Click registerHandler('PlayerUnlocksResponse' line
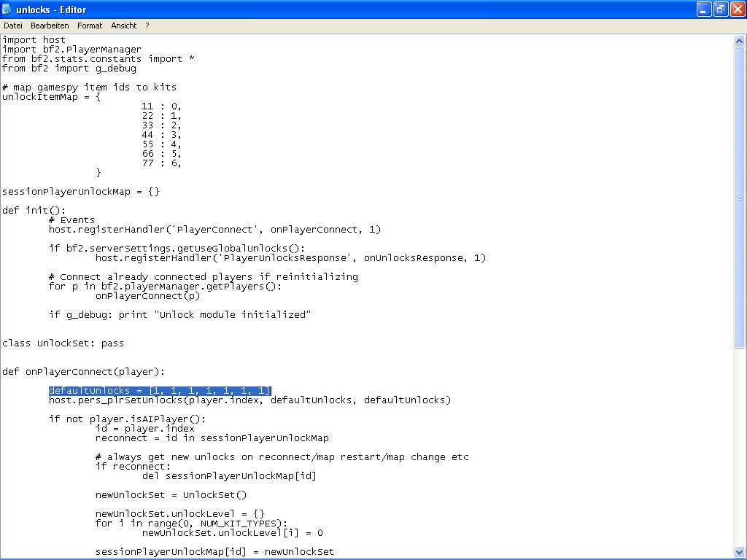Screen dimensions: 747x560 (x=290, y=258)
